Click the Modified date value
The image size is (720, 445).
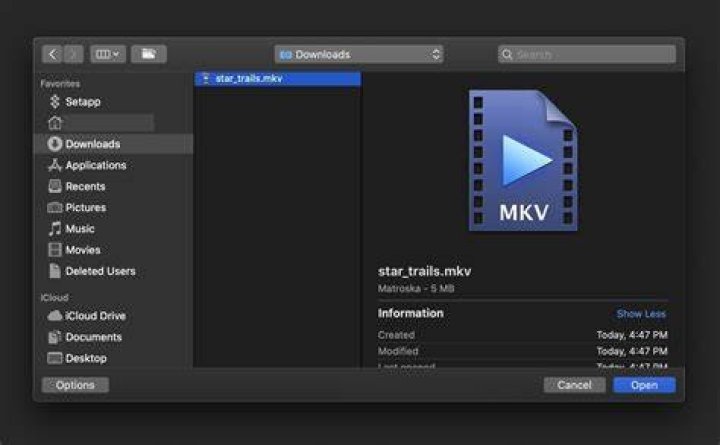632,351
